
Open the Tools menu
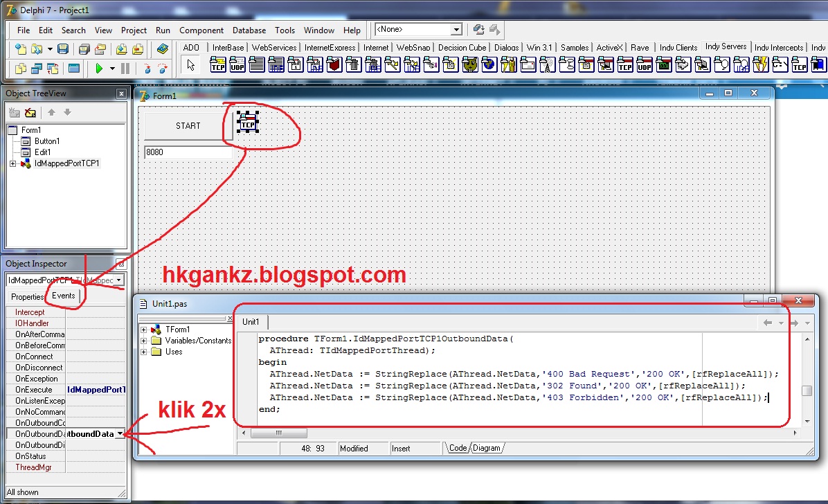coord(285,30)
